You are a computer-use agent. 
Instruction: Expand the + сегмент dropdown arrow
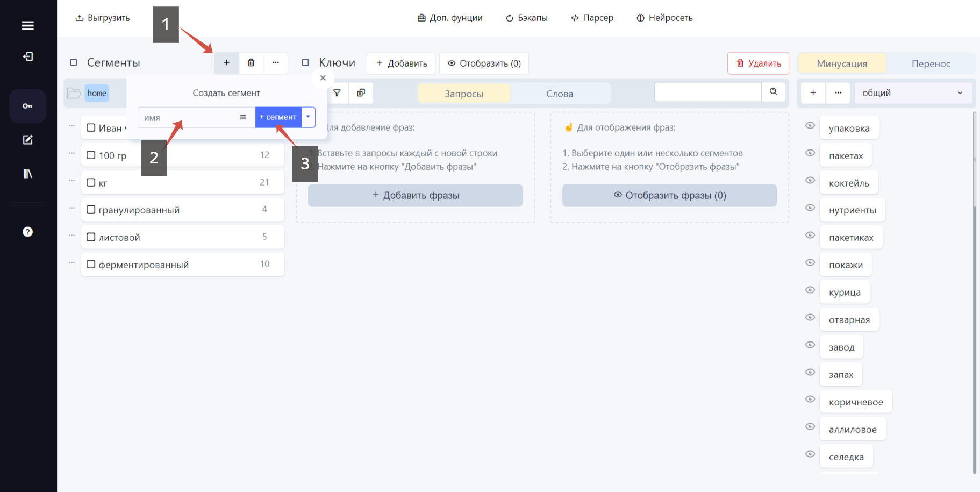click(x=308, y=117)
